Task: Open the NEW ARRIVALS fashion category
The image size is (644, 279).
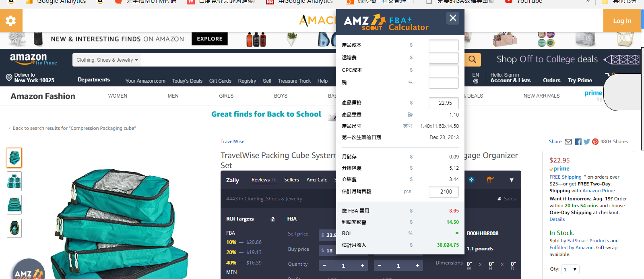Action: point(541,96)
